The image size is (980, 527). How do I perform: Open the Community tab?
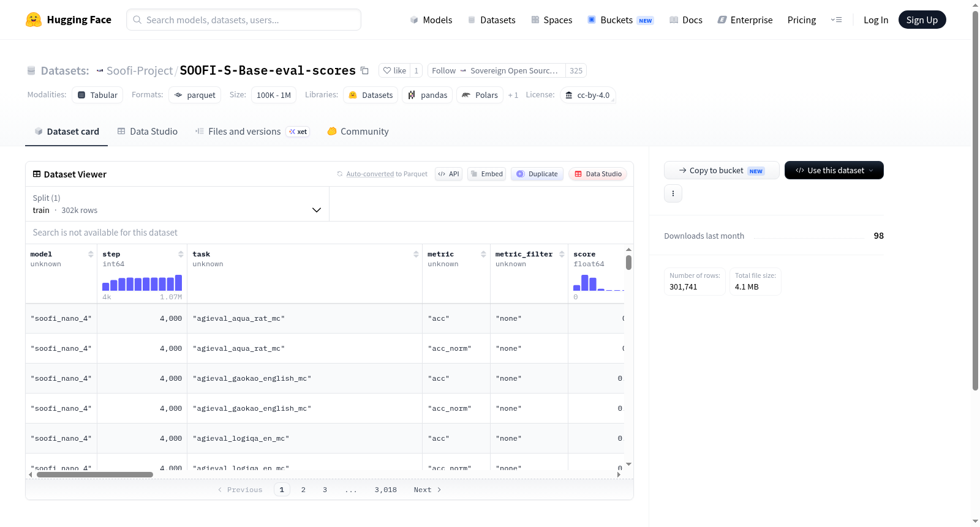358,132
